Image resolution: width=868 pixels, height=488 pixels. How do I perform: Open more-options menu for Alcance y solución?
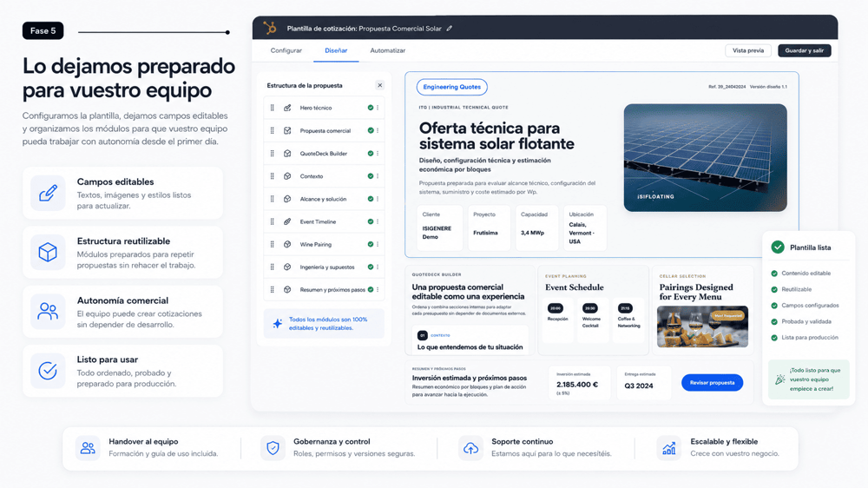378,199
